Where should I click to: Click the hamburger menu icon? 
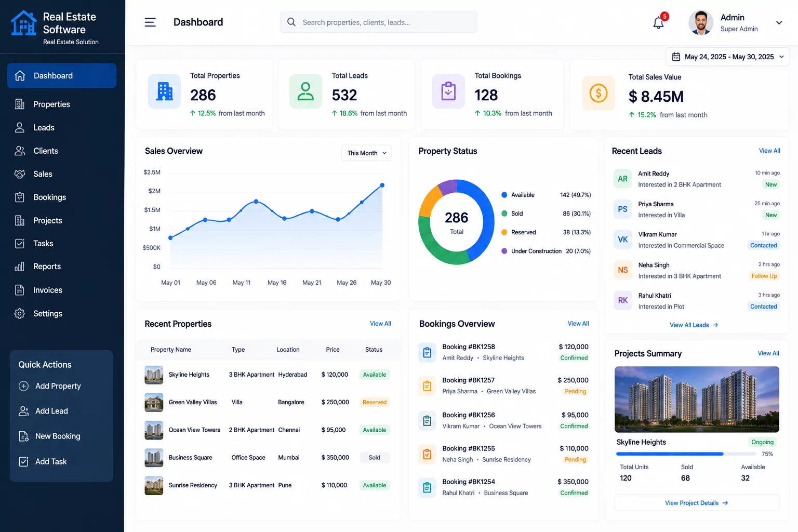click(150, 22)
